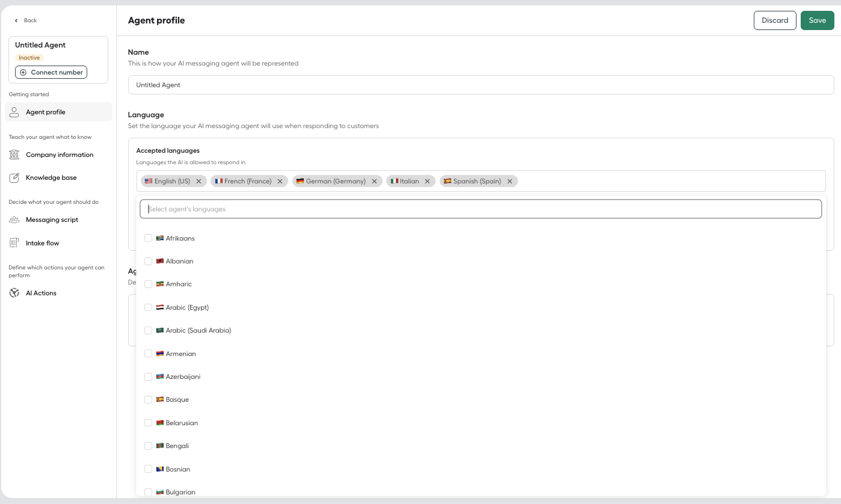Remove Italian language chip

(427, 181)
